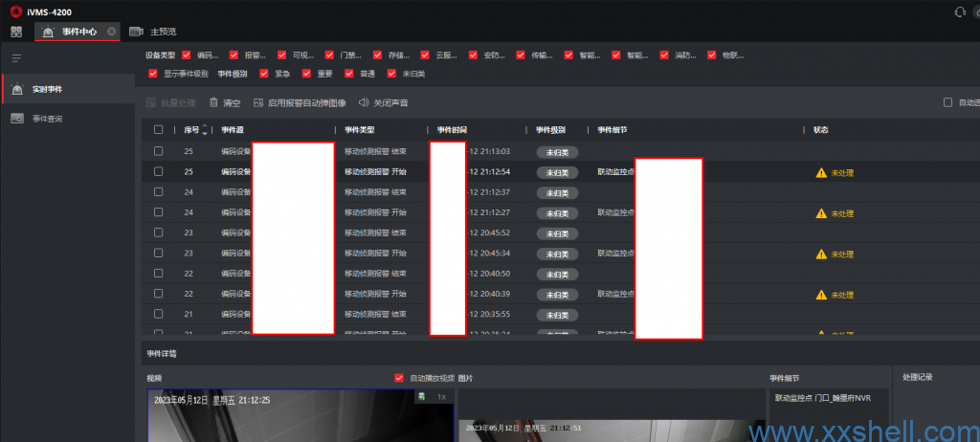Click the speaker icon for 关闭声音
Screen dimensions: 980x442
pyautogui.click(x=364, y=102)
